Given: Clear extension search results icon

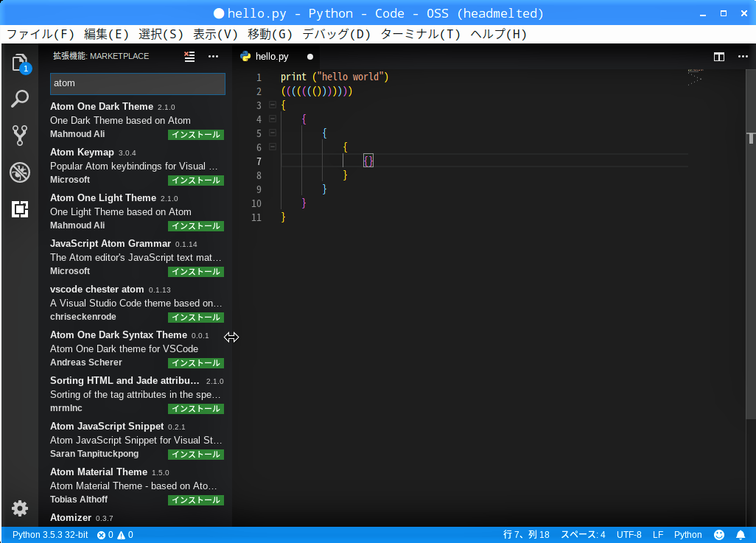Looking at the screenshot, I should (x=189, y=56).
